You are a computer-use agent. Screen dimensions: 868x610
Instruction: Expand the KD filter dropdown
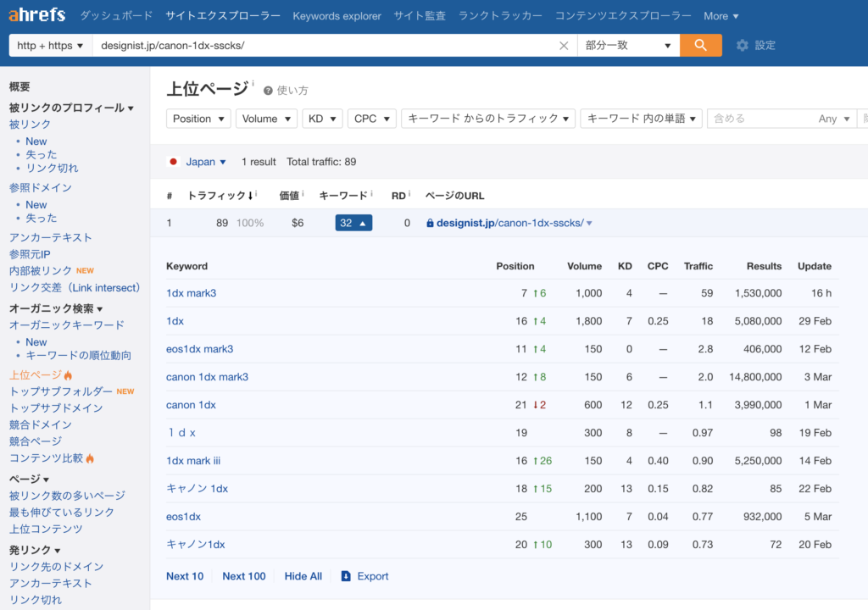point(322,119)
